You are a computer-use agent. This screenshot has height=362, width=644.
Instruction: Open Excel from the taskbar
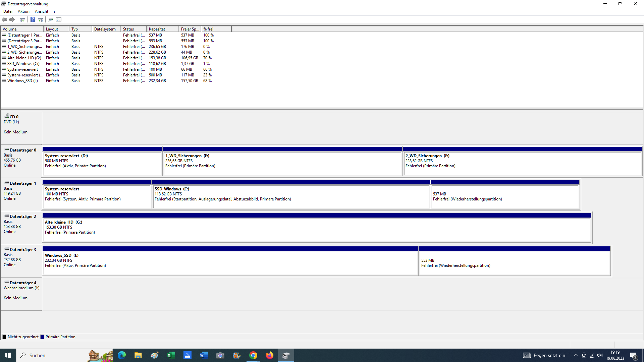(171, 355)
